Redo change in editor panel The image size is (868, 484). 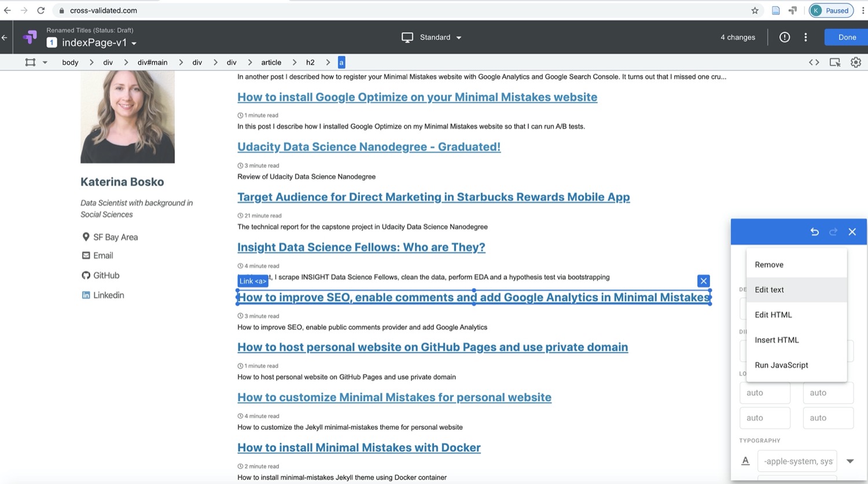(x=833, y=232)
